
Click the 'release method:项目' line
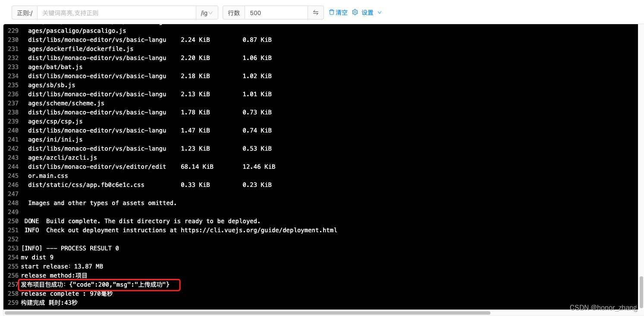pyautogui.click(x=54, y=275)
